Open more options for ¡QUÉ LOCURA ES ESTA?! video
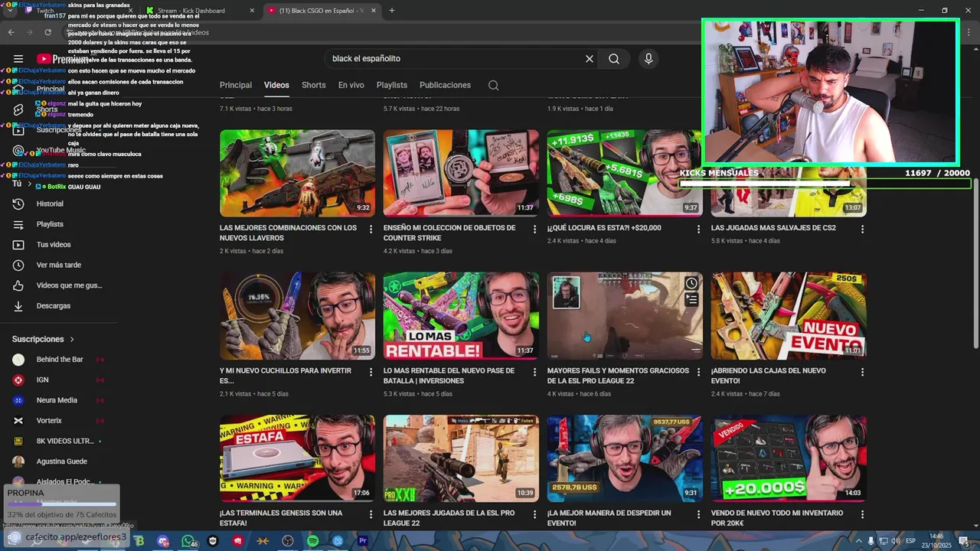The width and height of the screenshot is (980, 551). tap(699, 229)
